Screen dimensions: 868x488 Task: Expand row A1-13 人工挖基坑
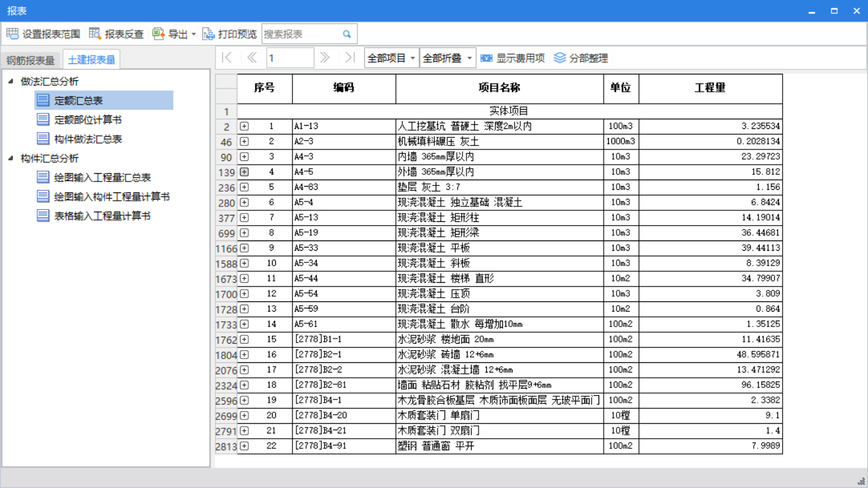pyautogui.click(x=244, y=126)
